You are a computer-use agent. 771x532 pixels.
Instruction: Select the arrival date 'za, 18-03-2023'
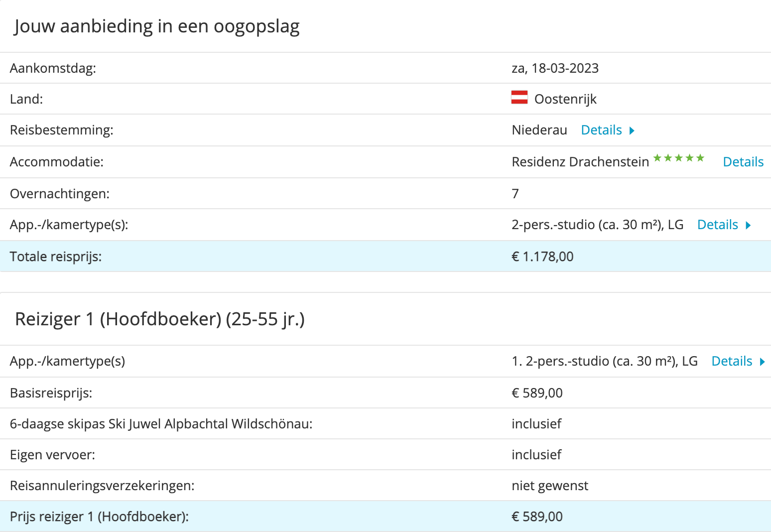point(555,68)
